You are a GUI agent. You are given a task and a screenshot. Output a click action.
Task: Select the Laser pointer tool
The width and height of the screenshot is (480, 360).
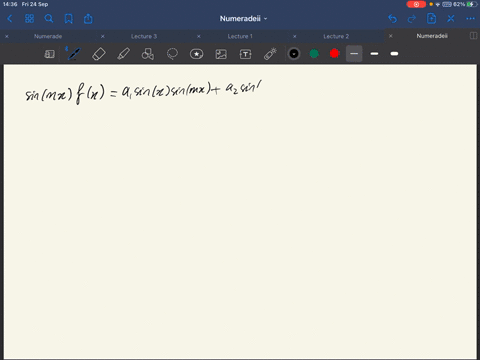(x=270, y=54)
